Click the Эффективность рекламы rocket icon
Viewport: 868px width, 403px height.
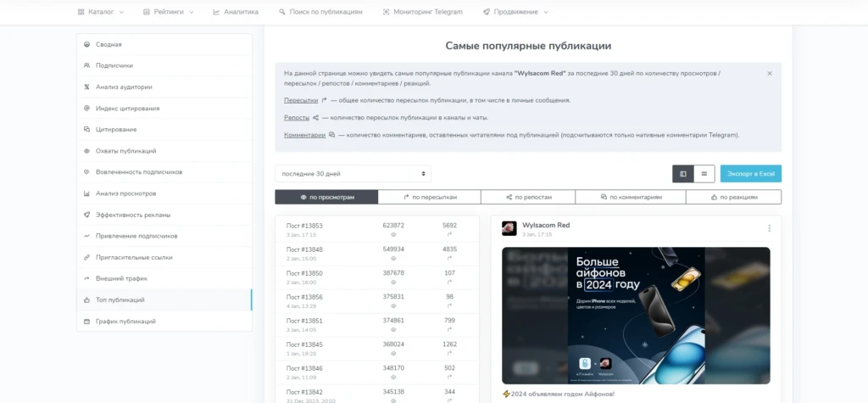pos(86,215)
